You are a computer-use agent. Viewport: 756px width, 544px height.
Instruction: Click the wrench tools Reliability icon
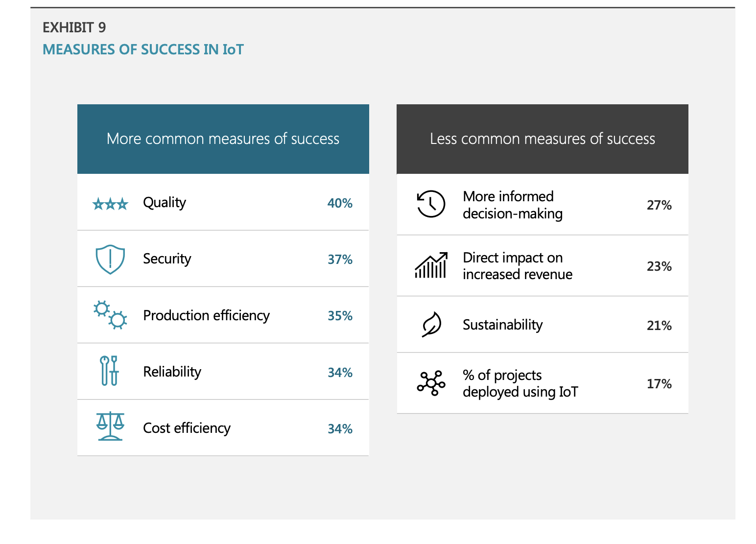[x=109, y=371]
